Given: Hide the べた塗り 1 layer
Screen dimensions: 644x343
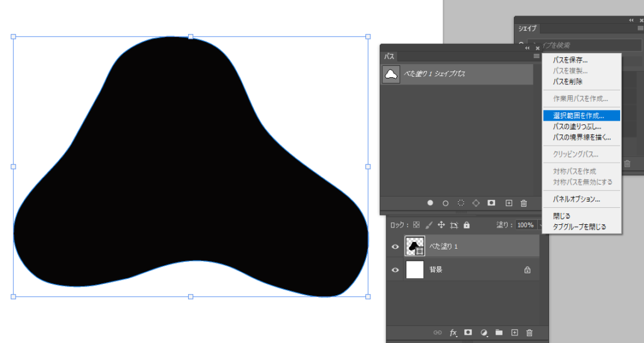Looking at the screenshot, I should click(395, 247).
